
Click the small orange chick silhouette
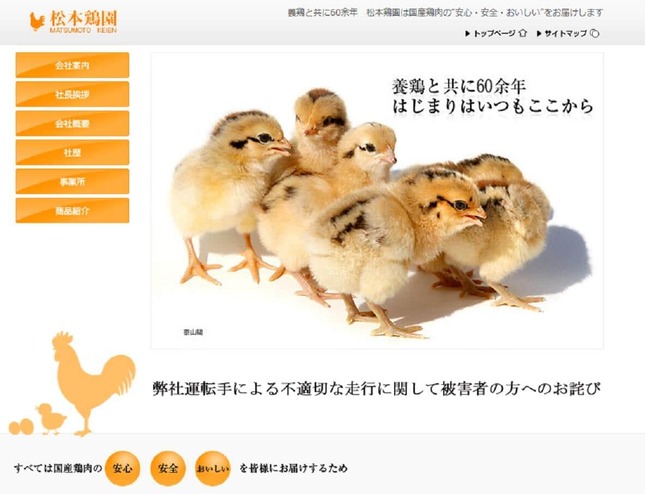coord(51,419)
